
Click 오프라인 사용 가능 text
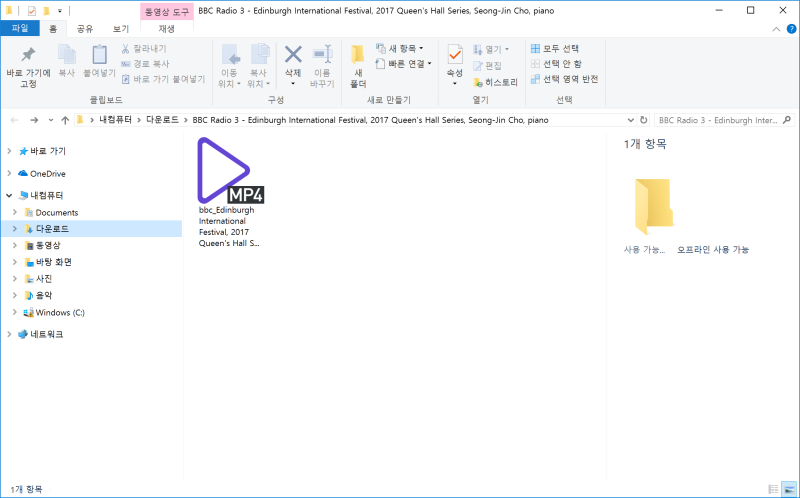(x=713, y=250)
